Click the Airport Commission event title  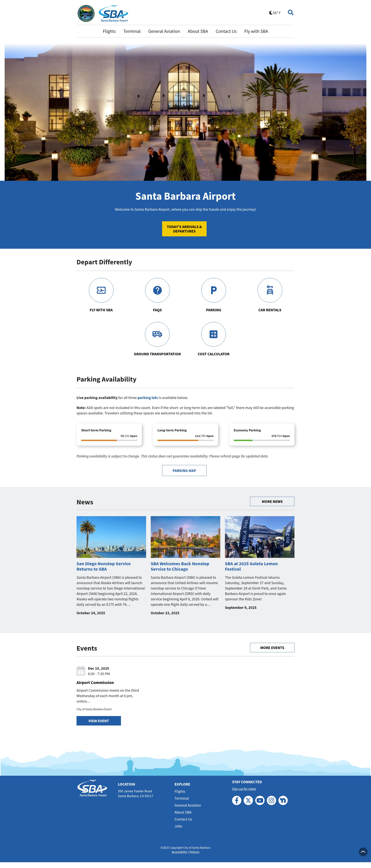pyautogui.click(x=95, y=682)
